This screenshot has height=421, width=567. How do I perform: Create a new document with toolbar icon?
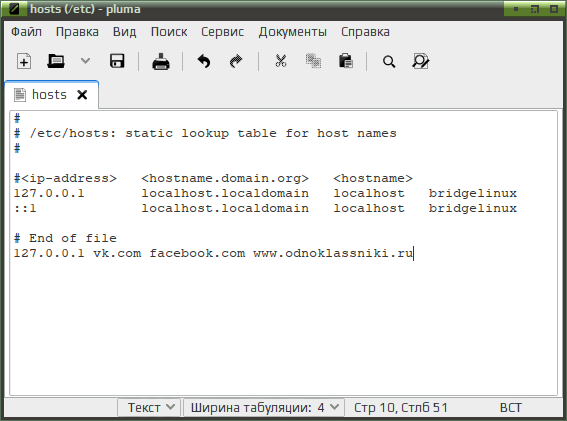24,61
